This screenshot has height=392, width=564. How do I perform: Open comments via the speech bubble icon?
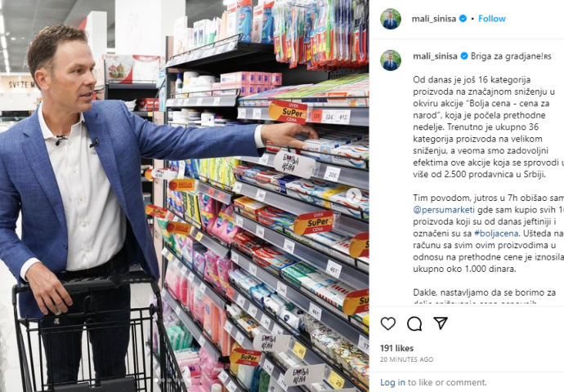coord(414,323)
